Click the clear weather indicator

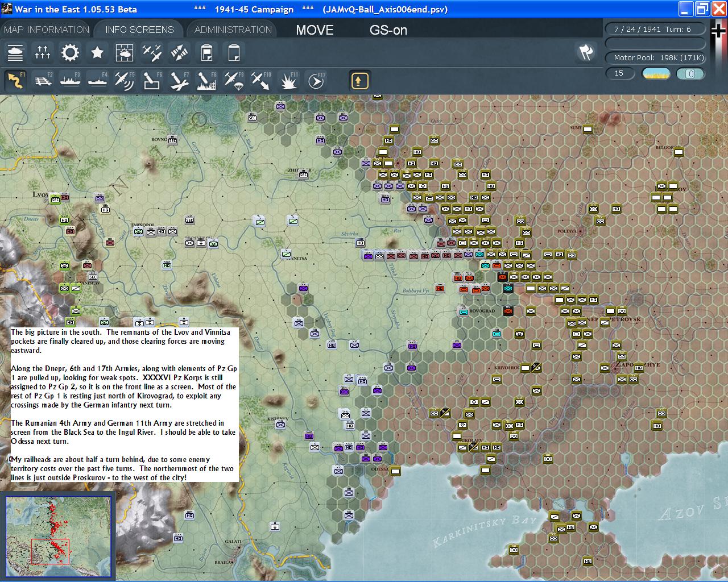tap(656, 73)
